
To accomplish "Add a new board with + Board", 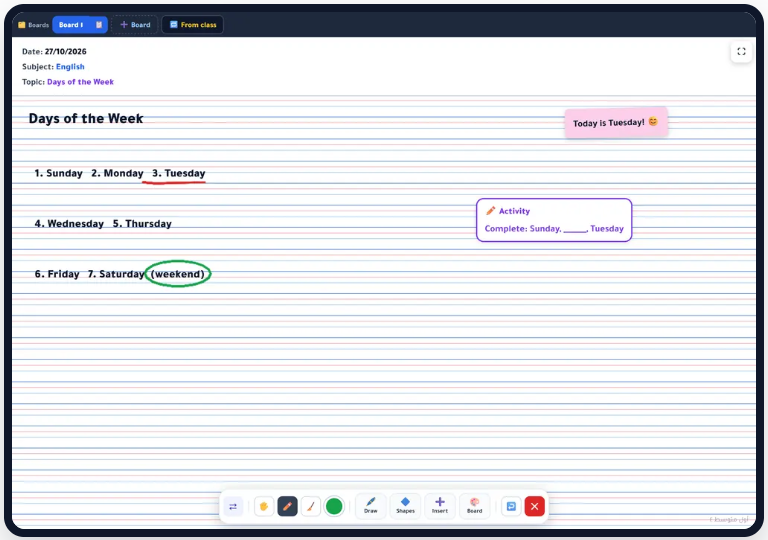I will coord(135,25).
